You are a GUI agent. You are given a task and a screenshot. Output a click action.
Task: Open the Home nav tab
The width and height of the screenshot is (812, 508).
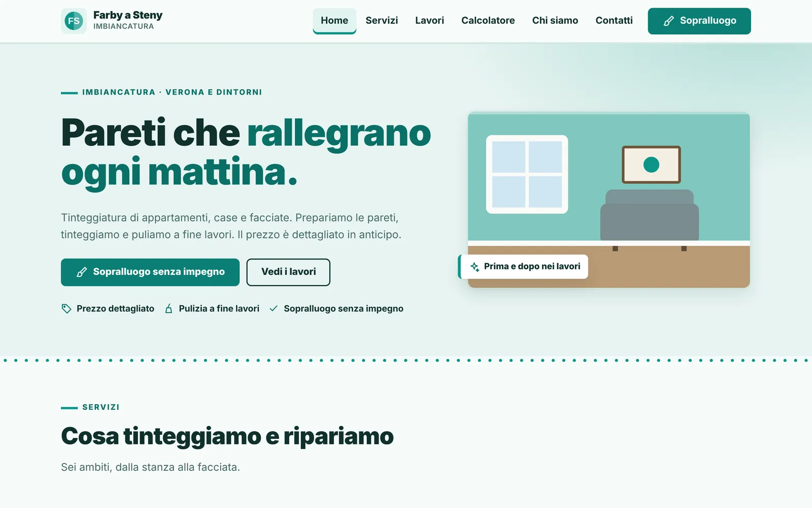pos(334,21)
